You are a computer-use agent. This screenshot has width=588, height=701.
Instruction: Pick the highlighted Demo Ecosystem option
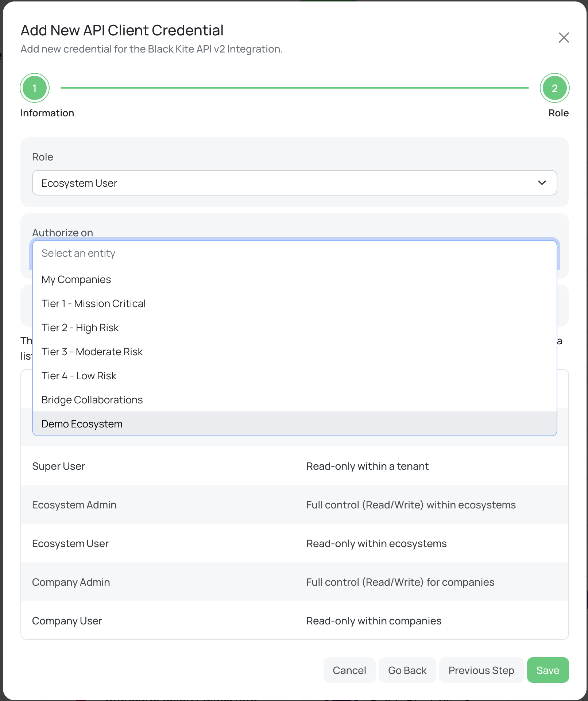click(x=82, y=424)
